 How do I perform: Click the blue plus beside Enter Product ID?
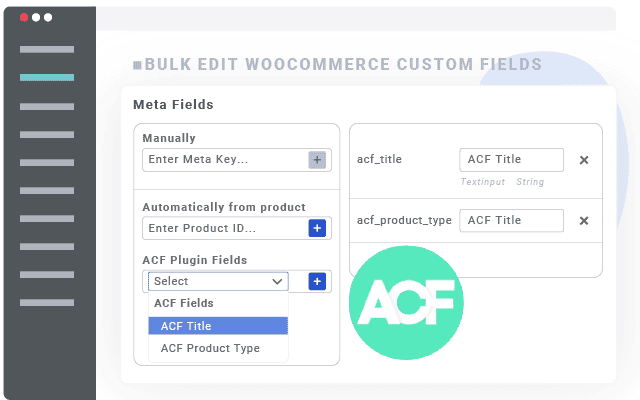pos(317,229)
